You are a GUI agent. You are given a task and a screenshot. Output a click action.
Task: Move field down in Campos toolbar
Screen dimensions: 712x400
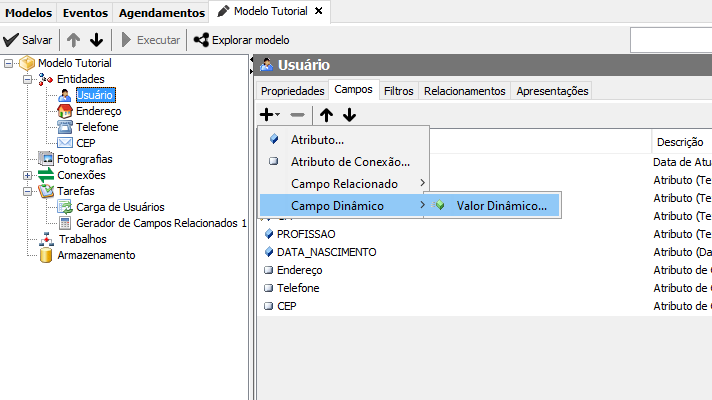click(x=349, y=115)
